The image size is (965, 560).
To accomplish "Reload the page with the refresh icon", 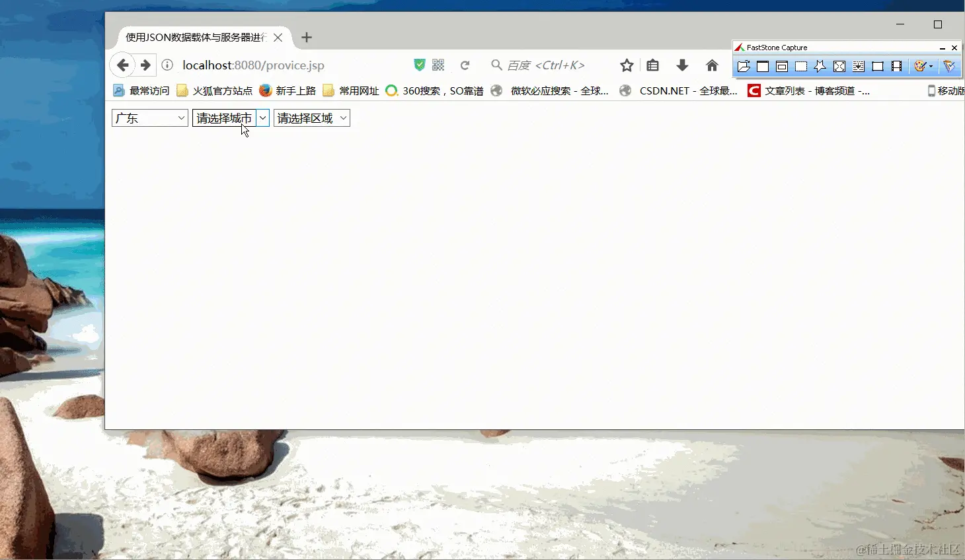I will 465,65.
